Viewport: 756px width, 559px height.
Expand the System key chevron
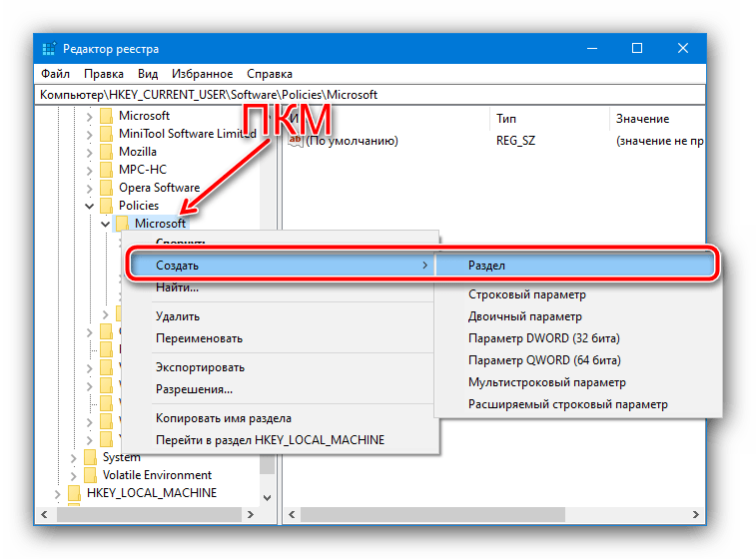click(x=73, y=458)
